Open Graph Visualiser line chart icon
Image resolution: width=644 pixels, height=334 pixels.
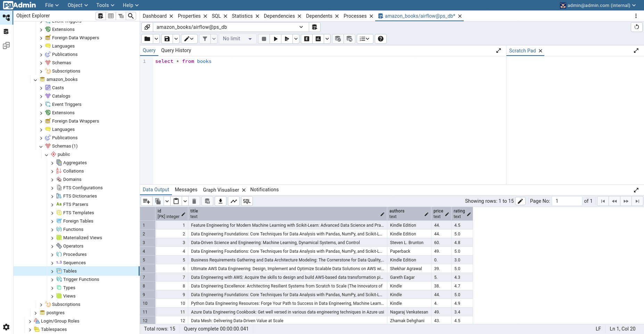234,201
